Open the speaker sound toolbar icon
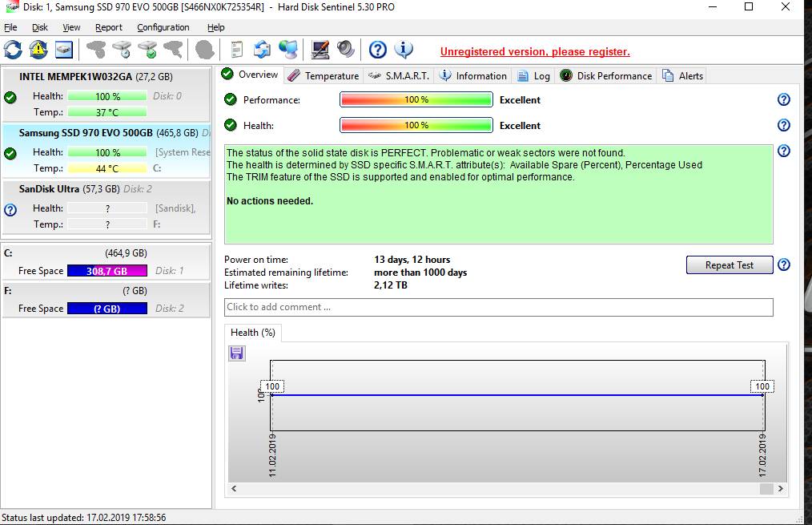812x525 pixels. point(346,50)
